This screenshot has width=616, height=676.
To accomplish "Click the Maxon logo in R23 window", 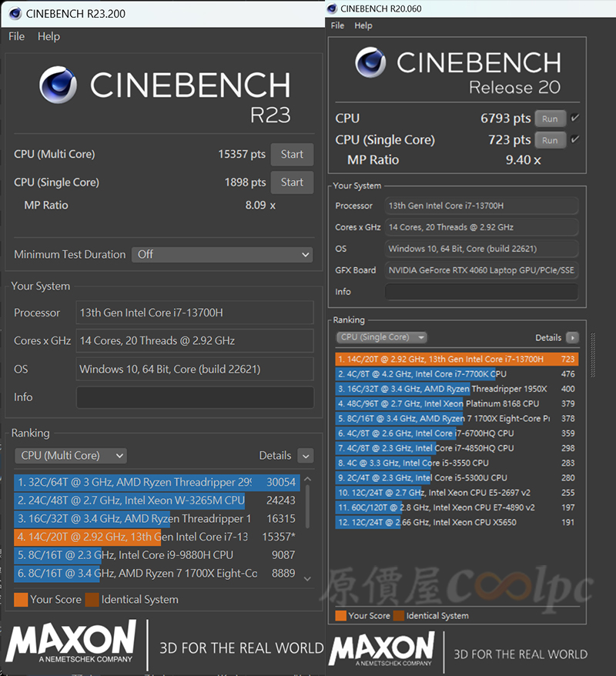I will tap(71, 641).
